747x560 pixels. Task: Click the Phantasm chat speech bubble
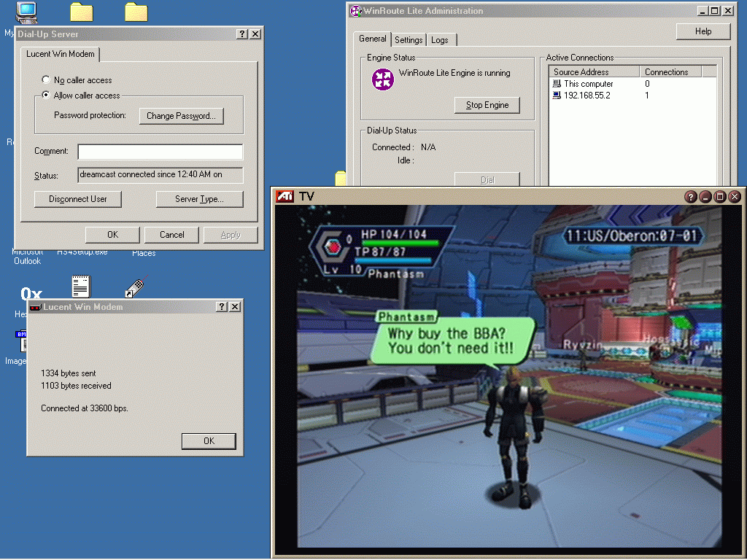(x=452, y=341)
